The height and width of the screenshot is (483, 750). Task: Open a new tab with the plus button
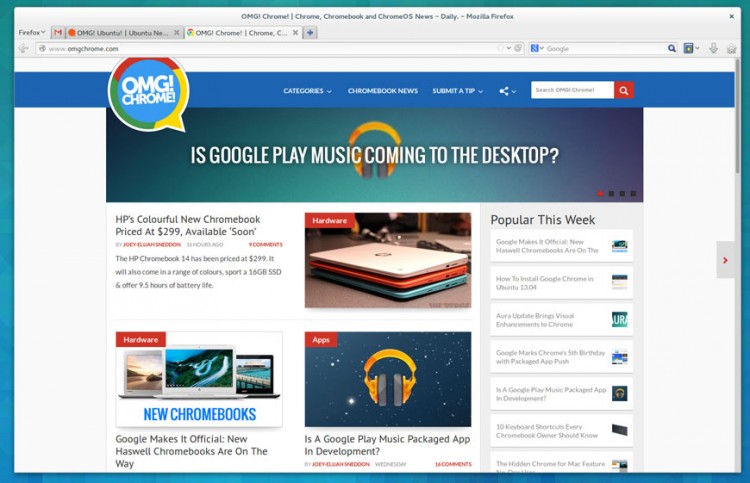tap(310, 33)
